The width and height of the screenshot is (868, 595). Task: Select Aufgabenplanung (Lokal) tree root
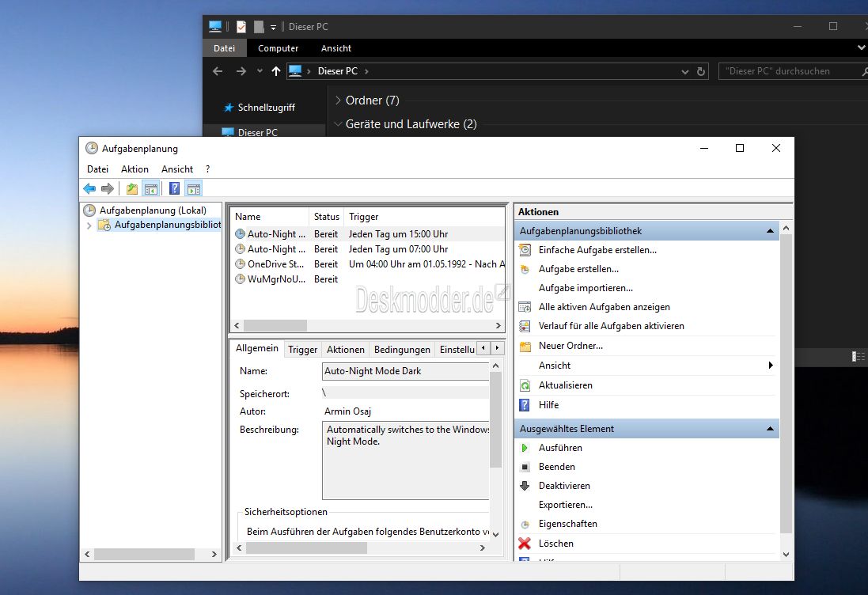click(152, 210)
